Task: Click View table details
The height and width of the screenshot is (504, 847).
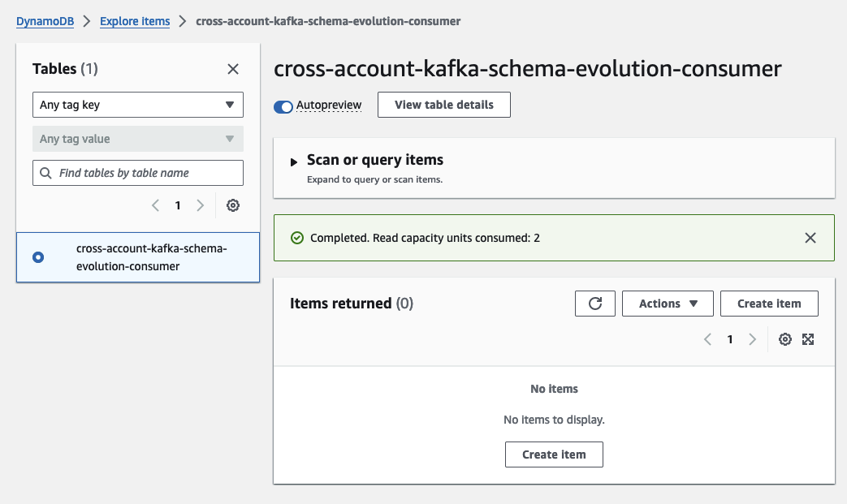Action: 443,105
